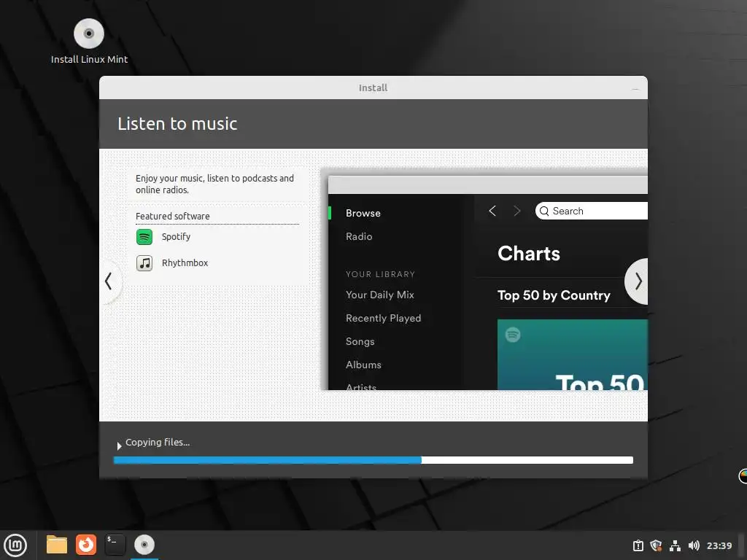This screenshot has height=560, width=747.
Task: Click the Top 50 chart thumbnail
Action: click(572, 355)
